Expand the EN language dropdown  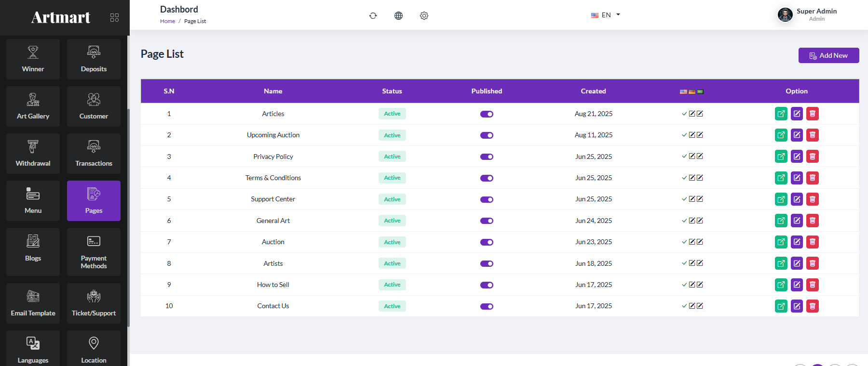[x=606, y=15]
